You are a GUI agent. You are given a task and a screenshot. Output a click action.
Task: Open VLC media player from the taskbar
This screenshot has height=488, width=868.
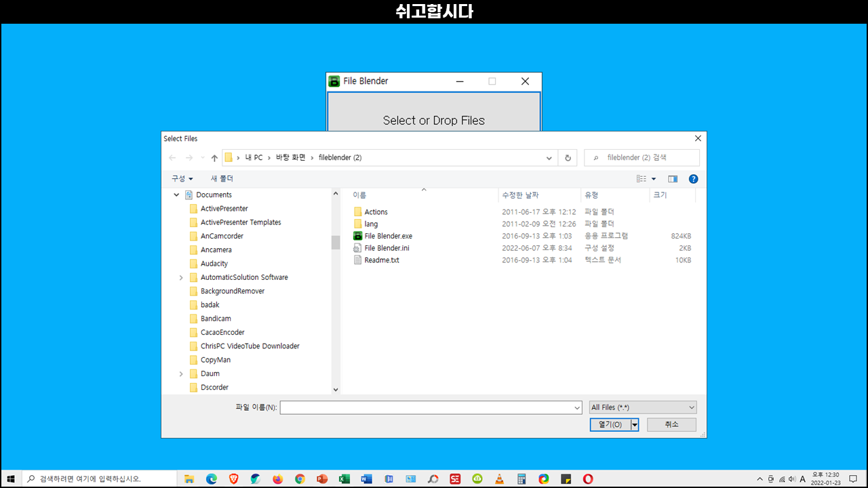(499, 479)
